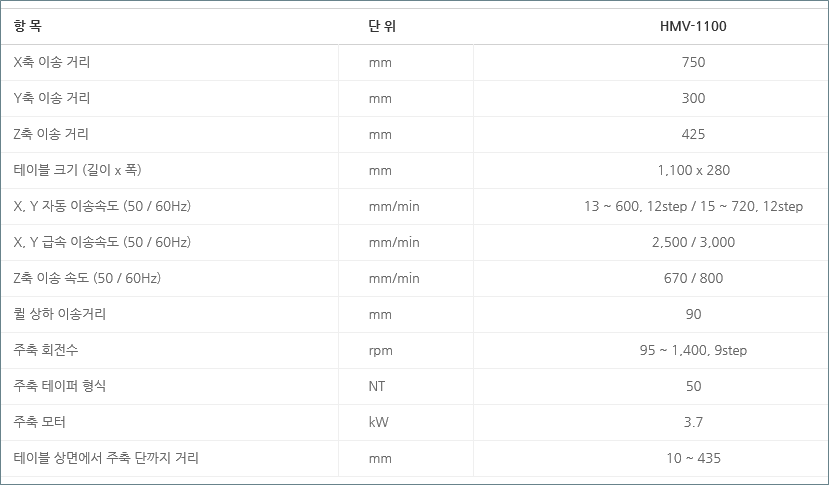
Task: Select the '테이블 크기 (길이 x 폭)' label
Action: point(84,170)
